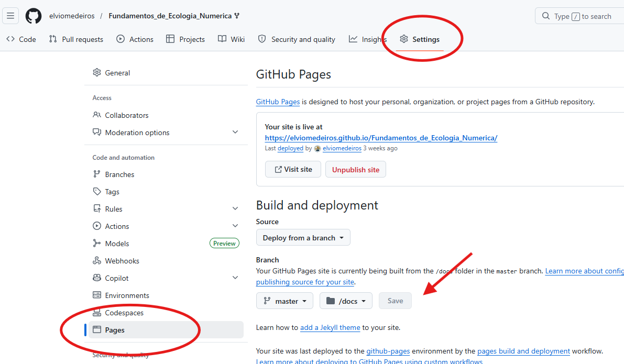This screenshot has width=624, height=364.
Task: Click the Type / to search field
Action: click(x=579, y=16)
